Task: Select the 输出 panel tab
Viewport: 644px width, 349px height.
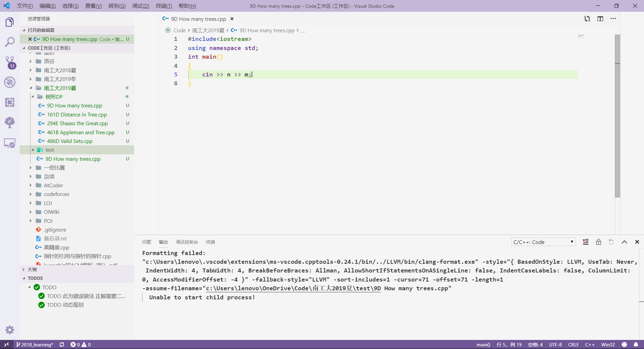Action: coord(163,242)
